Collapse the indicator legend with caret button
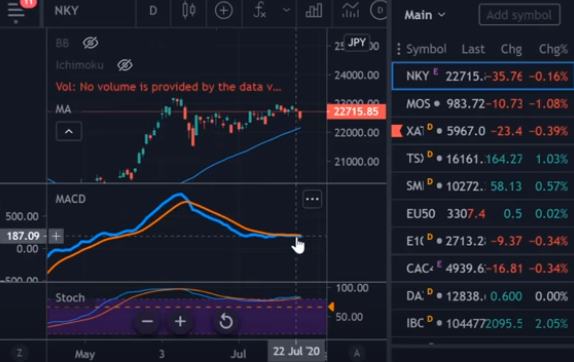574x362 pixels. tap(69, 131)
